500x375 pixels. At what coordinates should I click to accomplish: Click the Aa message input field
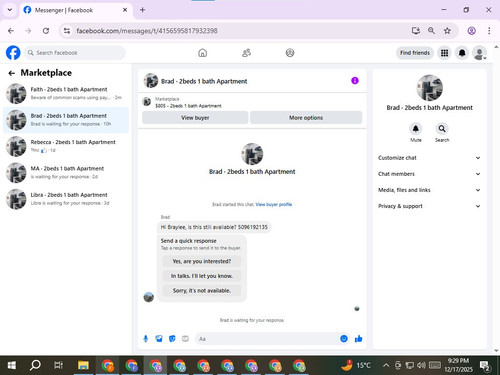[267, 339]
